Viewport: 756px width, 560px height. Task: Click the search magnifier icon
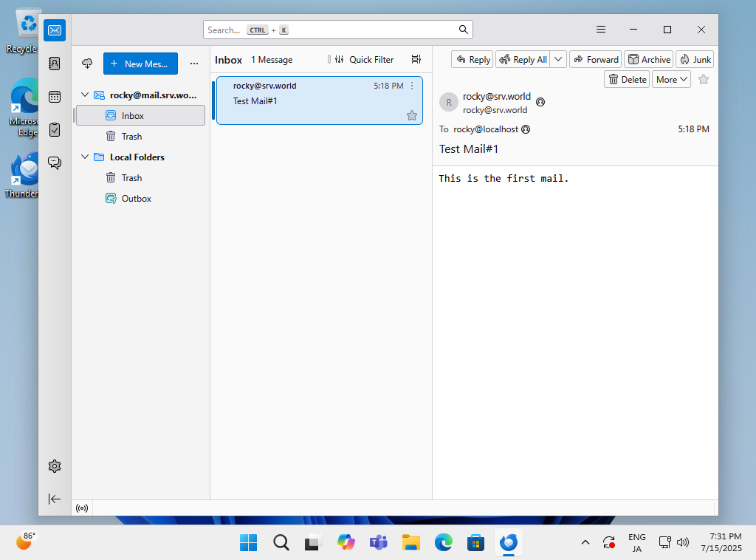point(464,30)
